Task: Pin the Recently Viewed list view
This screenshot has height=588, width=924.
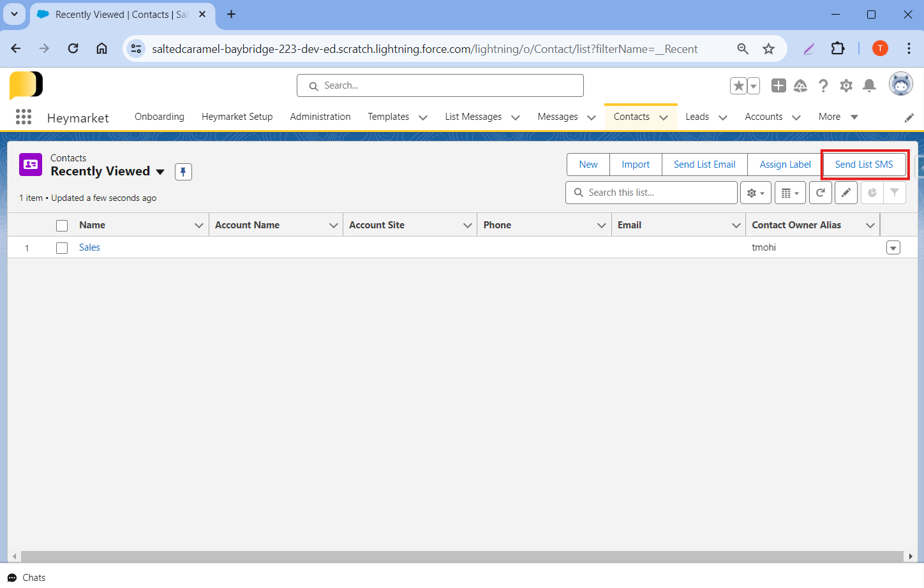Action: [x=183, y=172]
